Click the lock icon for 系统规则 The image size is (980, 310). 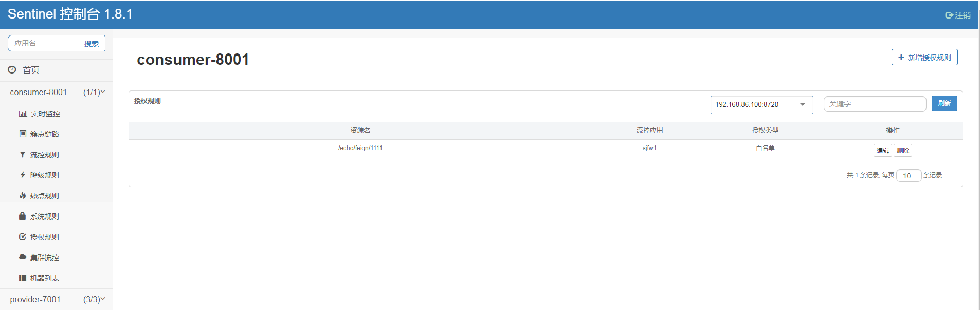(23, 216)
